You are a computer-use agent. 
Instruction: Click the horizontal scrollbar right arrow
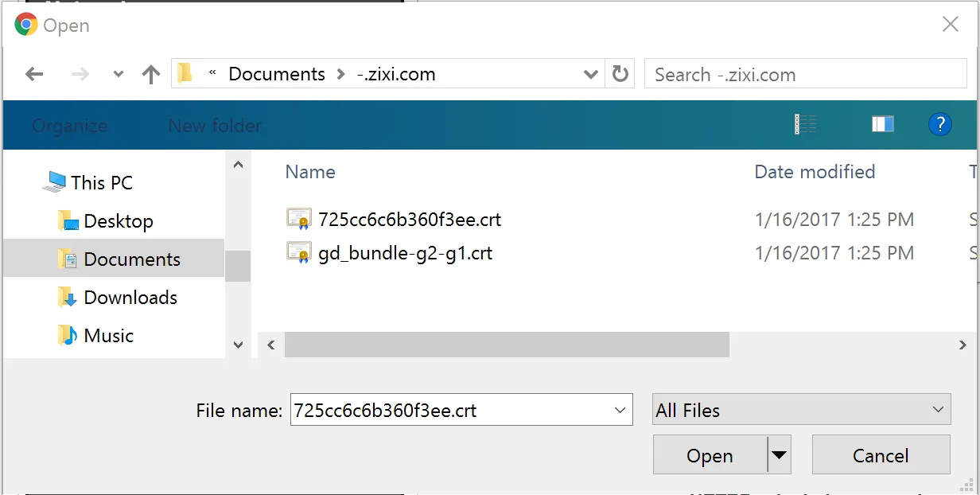(x=962, y=345)
